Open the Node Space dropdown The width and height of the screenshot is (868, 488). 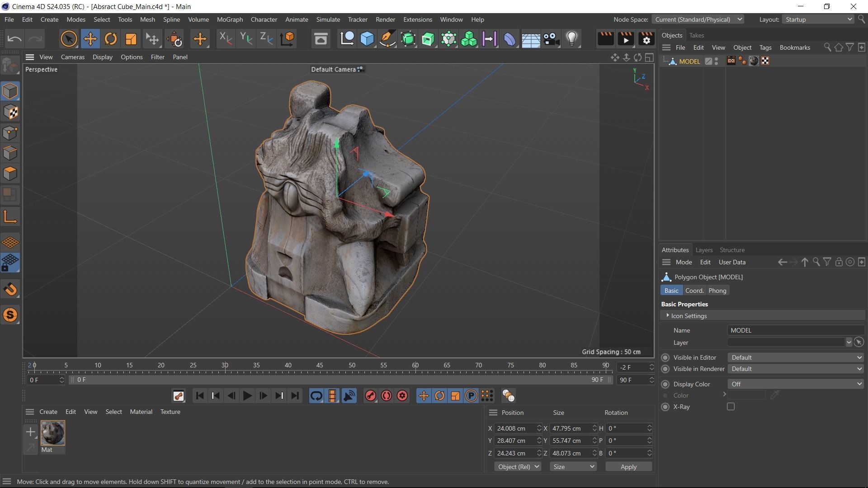(x=698, y=19)
